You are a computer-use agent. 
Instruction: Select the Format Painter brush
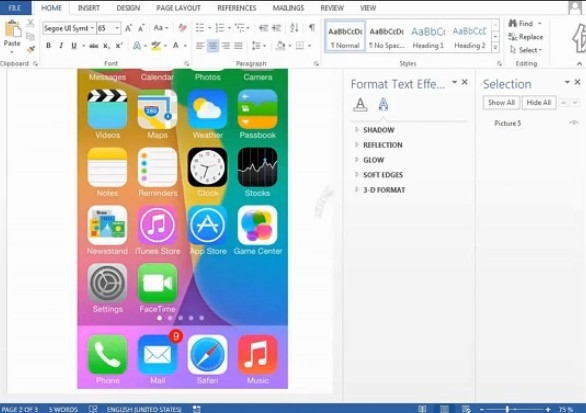(31, 49)
